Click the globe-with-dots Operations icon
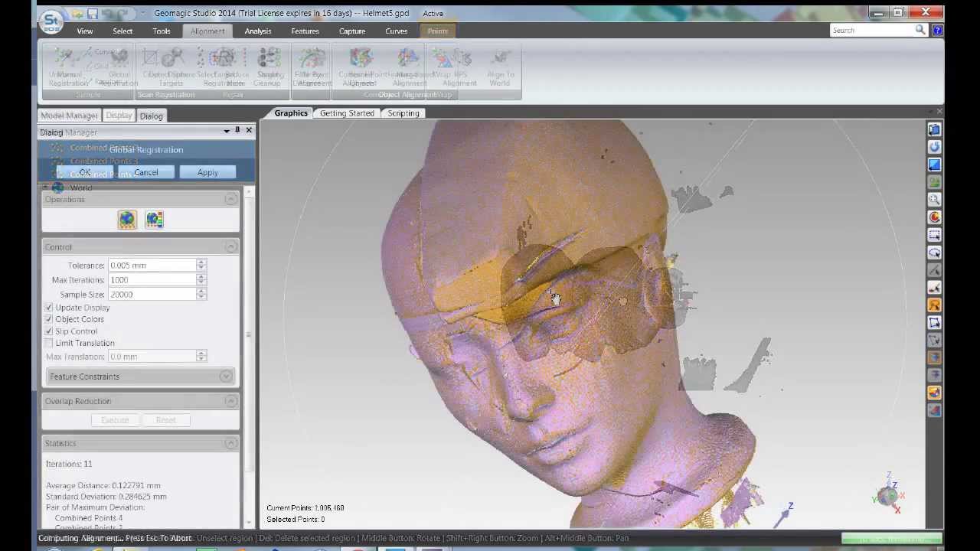 click(x=127, y=220)
